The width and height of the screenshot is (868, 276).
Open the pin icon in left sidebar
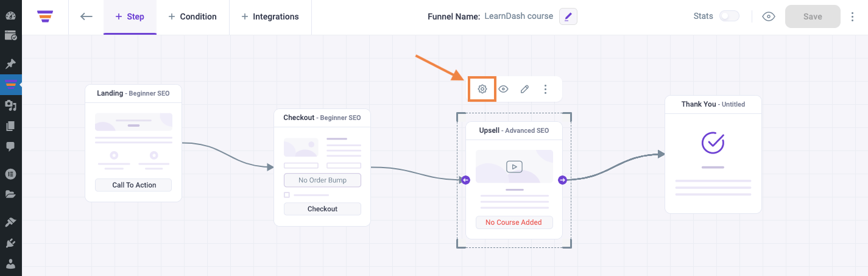tap(10, 63)
